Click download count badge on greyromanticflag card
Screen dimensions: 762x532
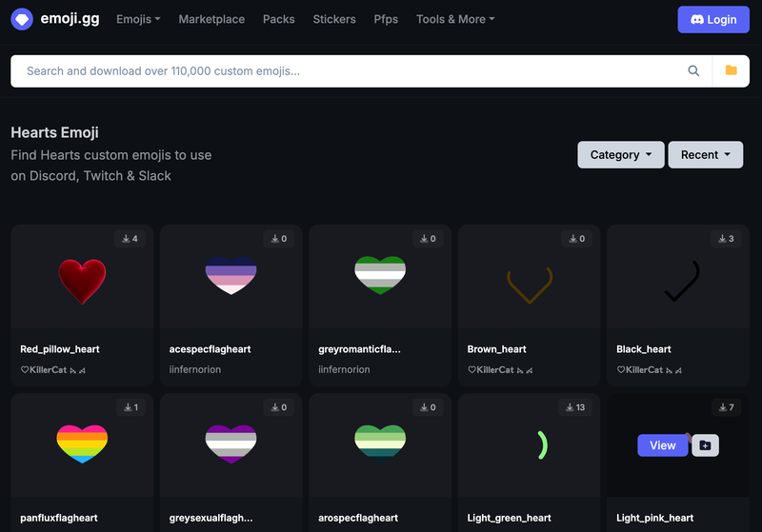coord(428,238)
